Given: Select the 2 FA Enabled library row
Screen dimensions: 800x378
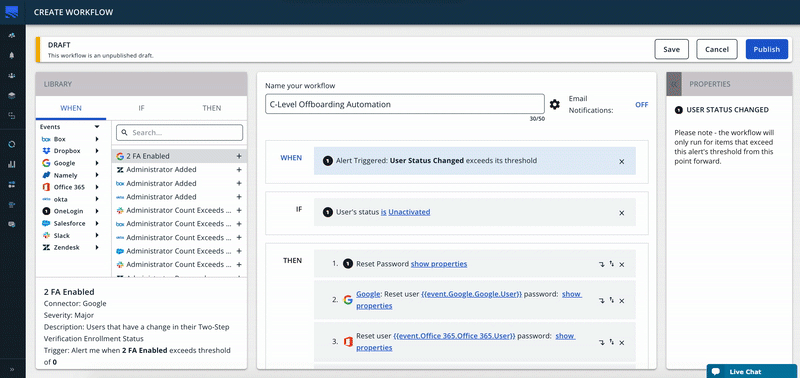Looking at the screenshot, I should pyautogui.click(x=179, y=156).
